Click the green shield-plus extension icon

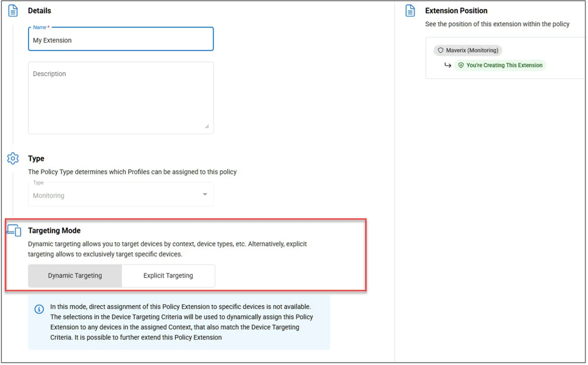pyautogui.click(x=461, y=65)
